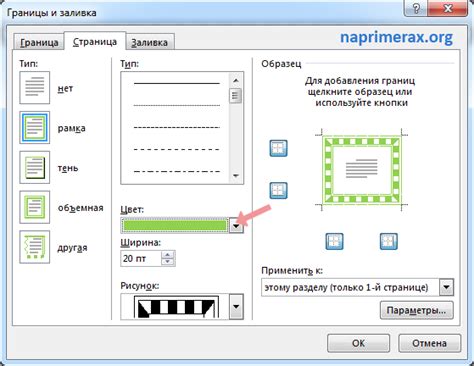Click the line type list scrollbar thumb

click(x=235, y=96)
